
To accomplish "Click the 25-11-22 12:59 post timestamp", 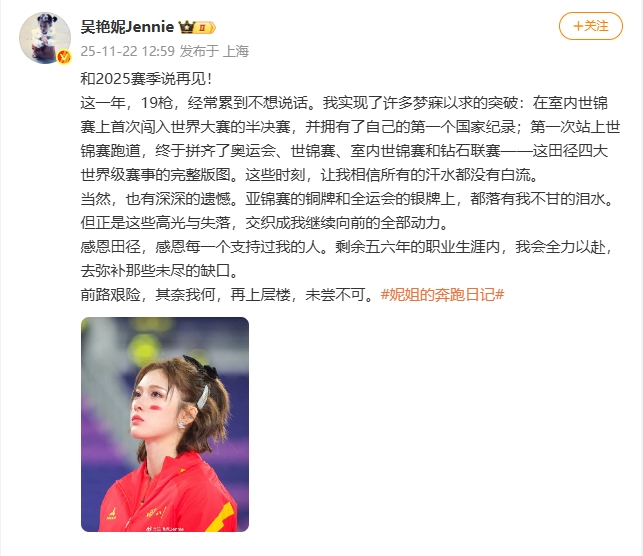I will (x=128, y=51).
